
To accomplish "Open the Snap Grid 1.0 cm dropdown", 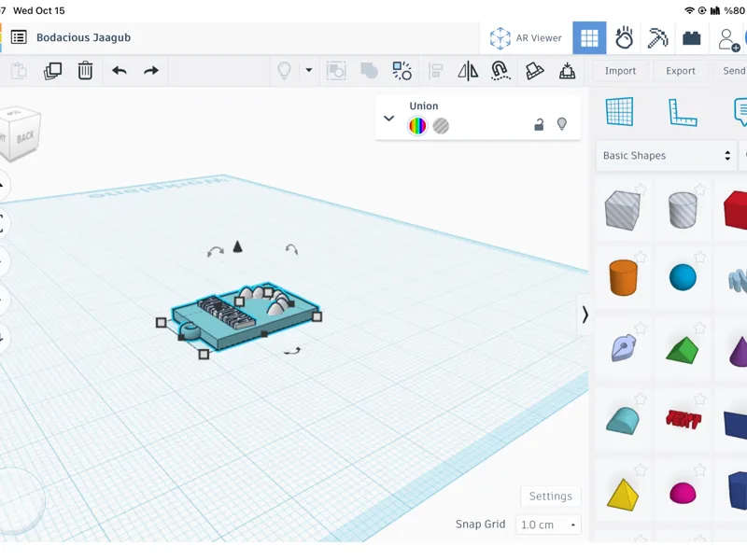I will pyautogui.click(x=548, y=525).
